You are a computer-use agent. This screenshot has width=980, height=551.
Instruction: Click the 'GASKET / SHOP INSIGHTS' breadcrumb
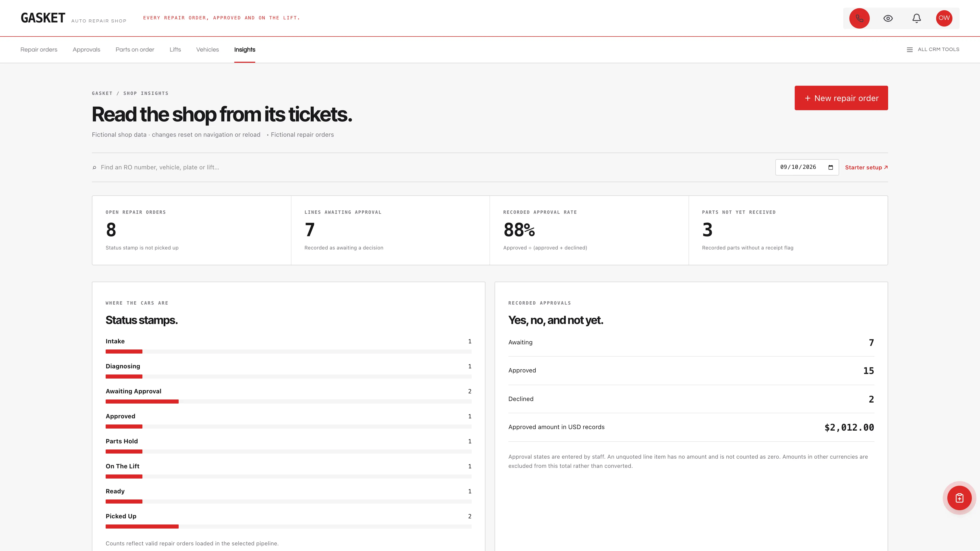(x=130, y=93)
